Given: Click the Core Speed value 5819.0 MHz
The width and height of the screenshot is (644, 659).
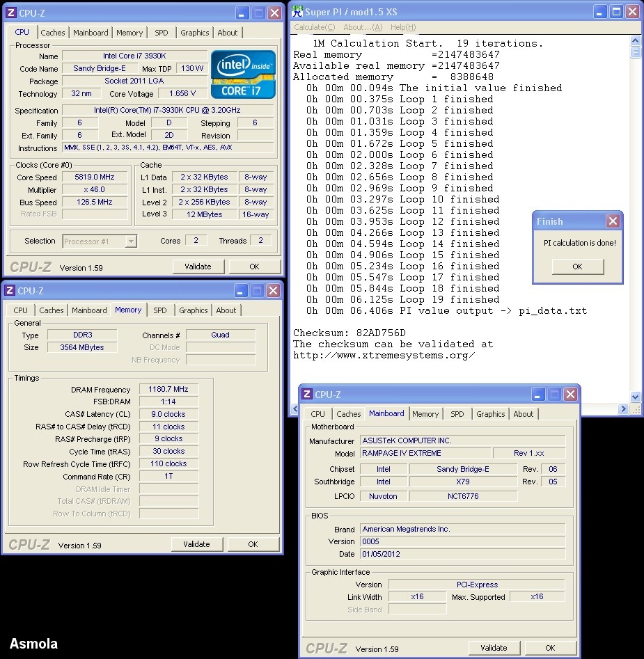Looking at the screenshot, I should 95,177.
